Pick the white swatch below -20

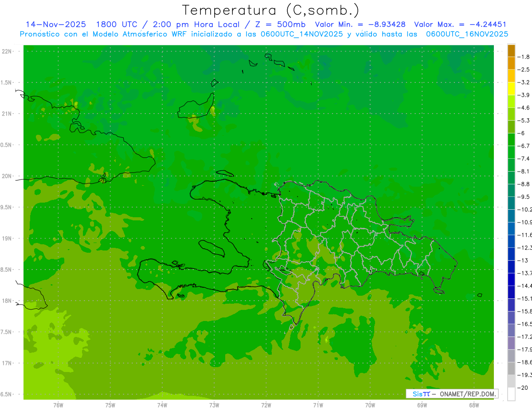click(512, 394)
